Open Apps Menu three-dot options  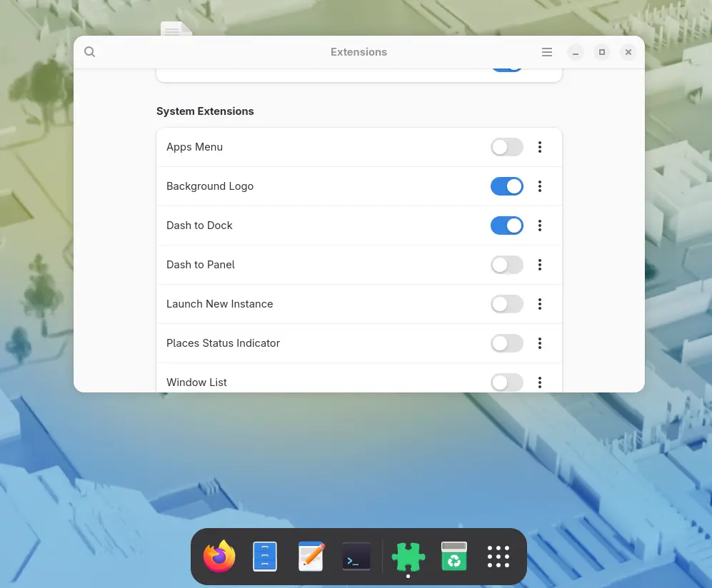540,147
